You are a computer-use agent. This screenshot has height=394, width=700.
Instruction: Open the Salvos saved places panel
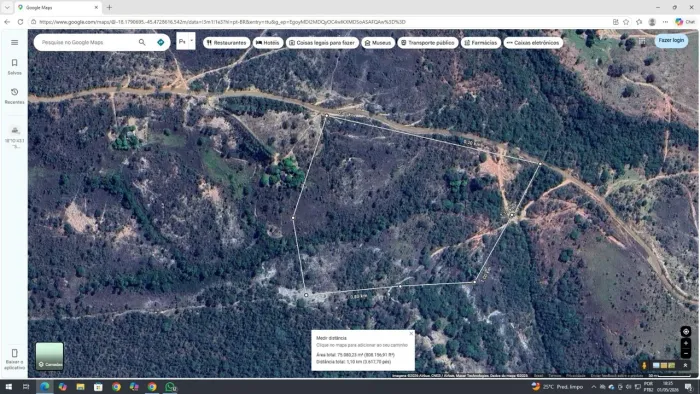click(14, 66)
